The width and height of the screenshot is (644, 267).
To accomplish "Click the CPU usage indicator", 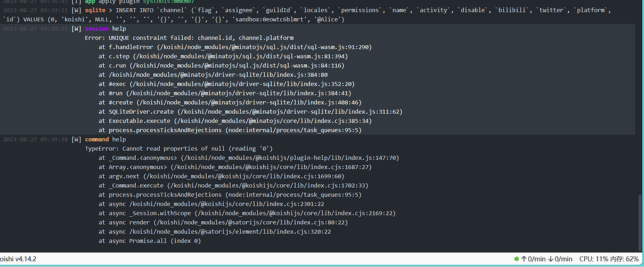I will click(x=593, y=259).
